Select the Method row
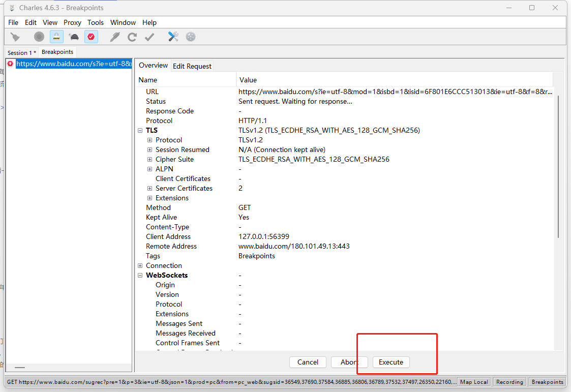 [x=345, y=207]
